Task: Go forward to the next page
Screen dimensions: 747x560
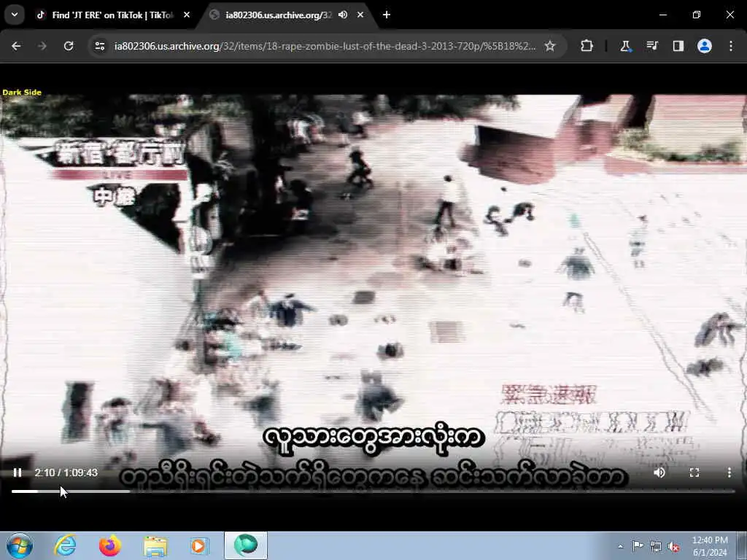Action: pyautogui.click(x=42, y=46)
